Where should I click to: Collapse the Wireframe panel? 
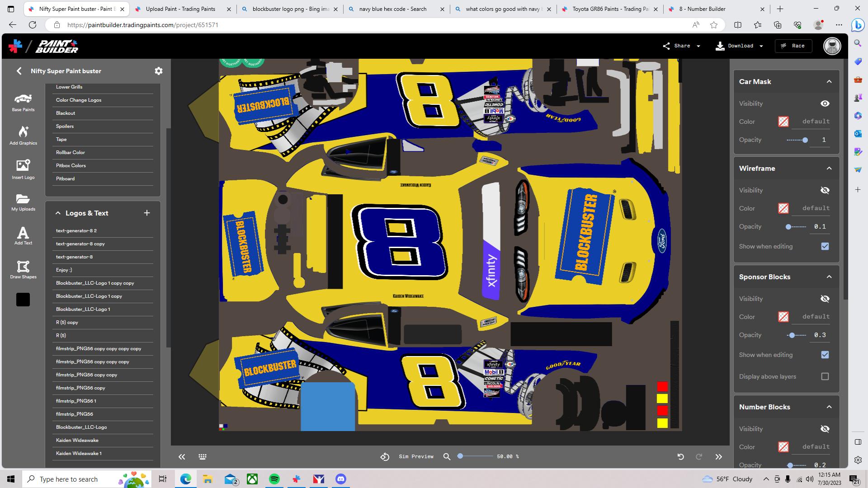[829, 168]
